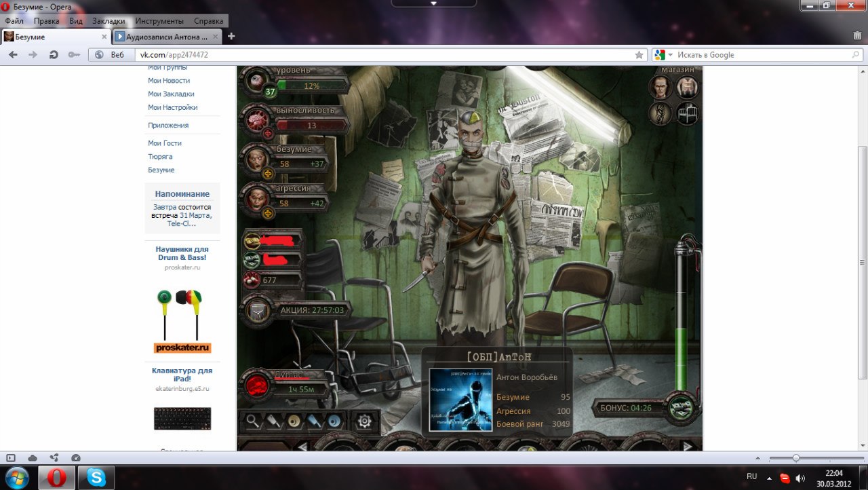Open Мои Новости link
868x490 pixels.
[x=169, y=81]
